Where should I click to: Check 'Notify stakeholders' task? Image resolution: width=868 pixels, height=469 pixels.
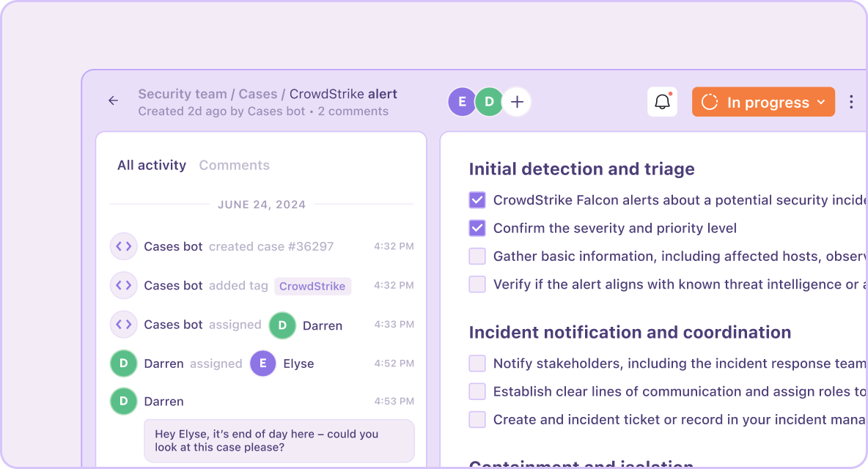477,363
